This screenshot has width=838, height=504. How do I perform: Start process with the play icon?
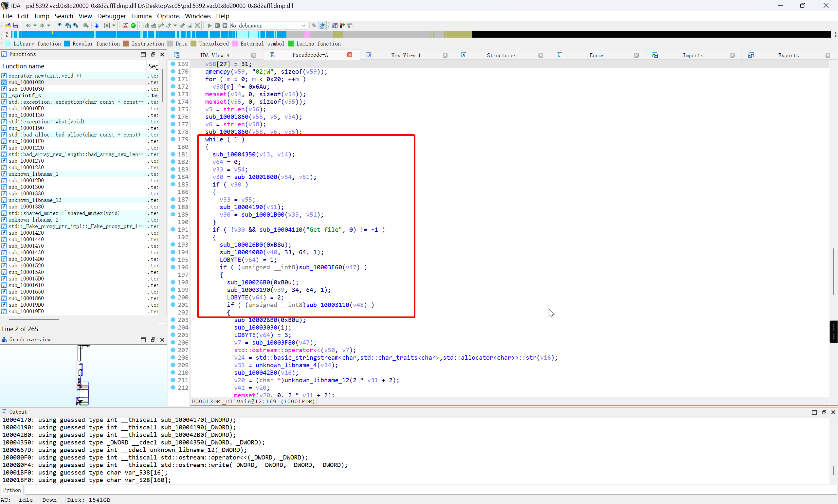coord(209,26)
